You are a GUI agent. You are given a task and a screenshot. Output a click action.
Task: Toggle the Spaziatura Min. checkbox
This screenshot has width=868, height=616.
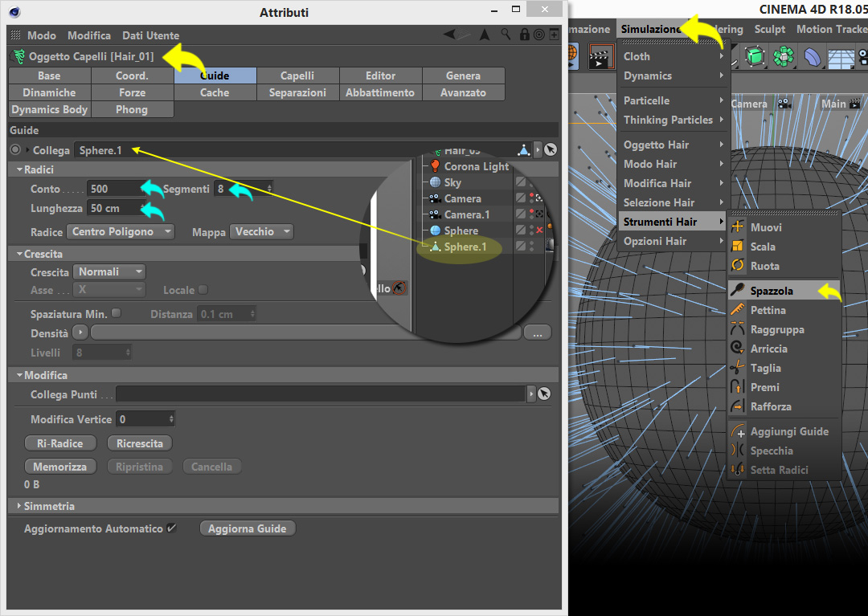(117, 313)
